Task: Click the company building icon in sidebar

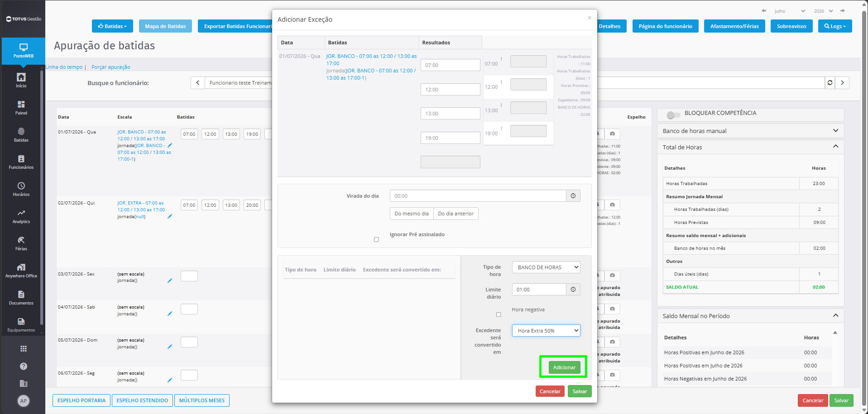Action: [x=24, y=384]
